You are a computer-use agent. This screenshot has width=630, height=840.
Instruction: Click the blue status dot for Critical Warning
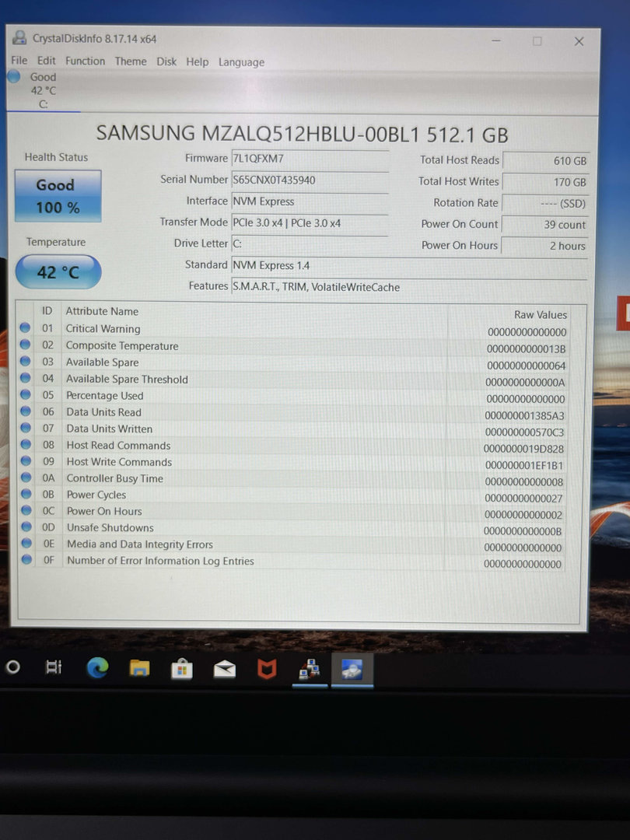26,328
